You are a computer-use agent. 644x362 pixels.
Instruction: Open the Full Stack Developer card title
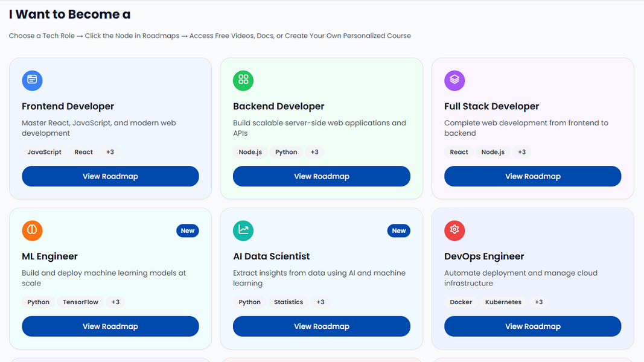coord(491,106)
